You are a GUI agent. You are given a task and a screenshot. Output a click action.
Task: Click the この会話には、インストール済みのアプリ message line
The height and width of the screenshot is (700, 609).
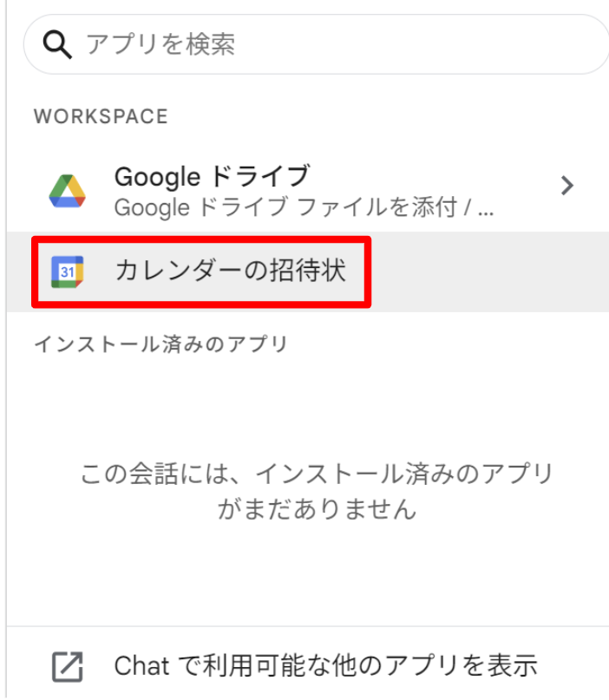pos(317,475)
